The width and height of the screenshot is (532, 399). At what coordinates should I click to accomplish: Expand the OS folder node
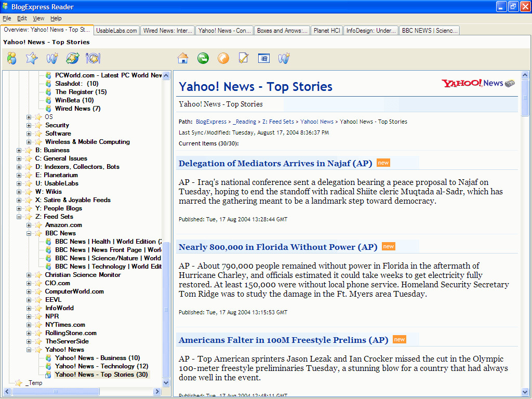pos(29,117)
